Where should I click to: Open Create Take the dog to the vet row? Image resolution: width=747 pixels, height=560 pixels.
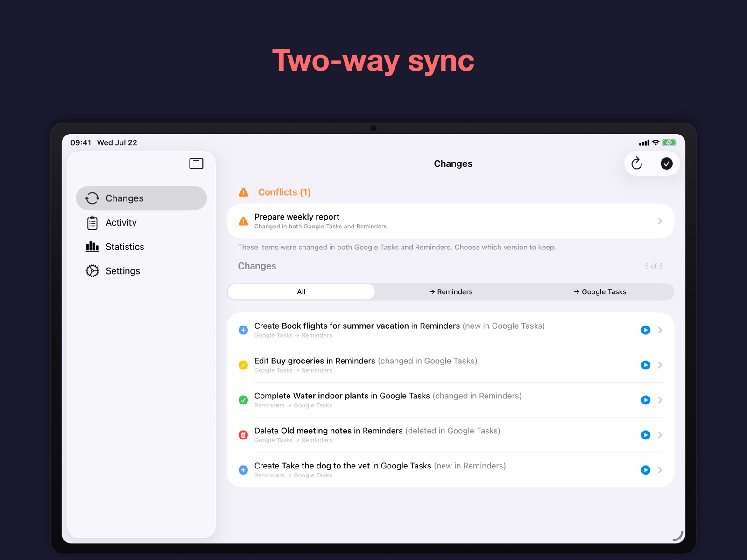point(451,470)
